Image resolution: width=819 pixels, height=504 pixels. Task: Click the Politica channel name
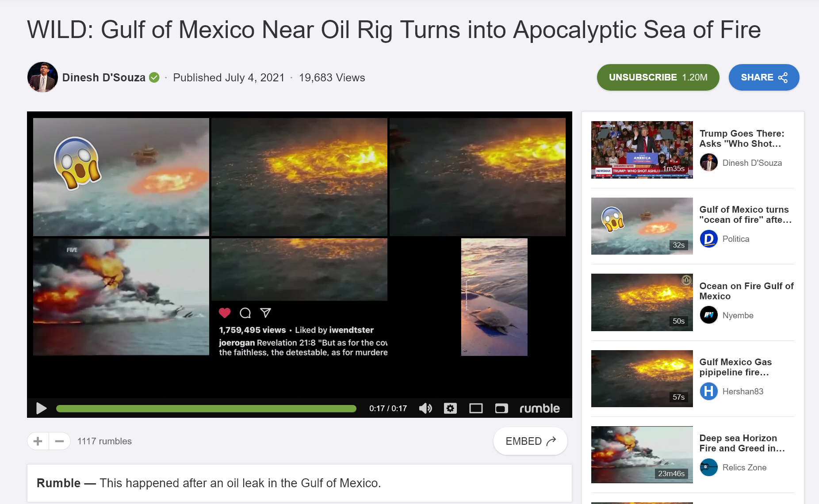pyautogui.click(x=736, y=239)
